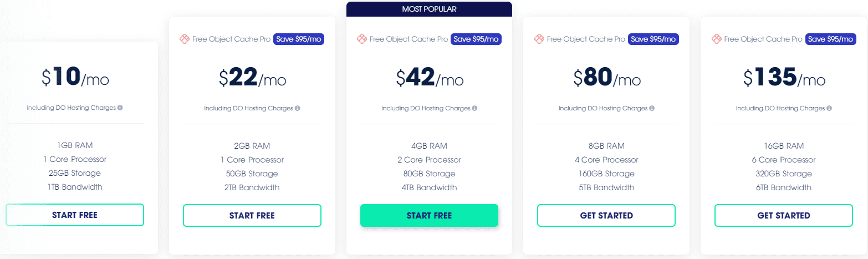
Task: Click Save $95/mo badge in $42 plan
Action: point(476,39)
